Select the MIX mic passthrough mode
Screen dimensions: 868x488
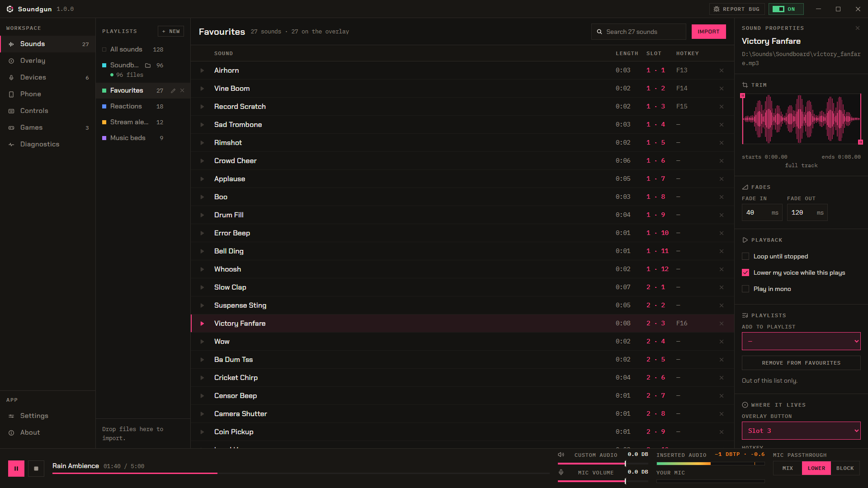click(788, 469)
